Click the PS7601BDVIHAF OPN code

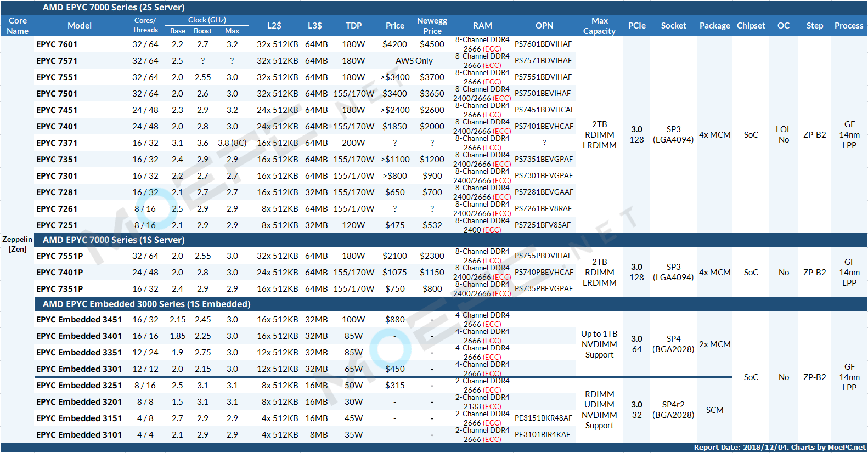543,44
